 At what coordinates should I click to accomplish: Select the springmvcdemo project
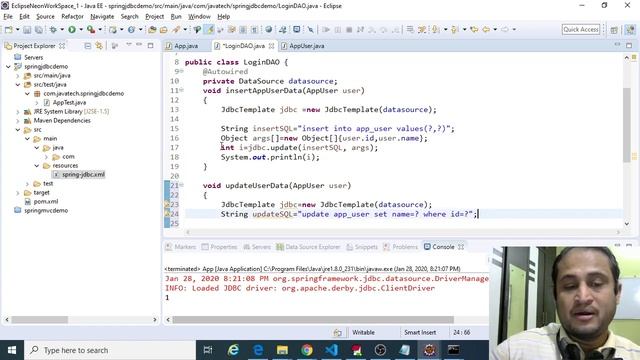(46, 211)
